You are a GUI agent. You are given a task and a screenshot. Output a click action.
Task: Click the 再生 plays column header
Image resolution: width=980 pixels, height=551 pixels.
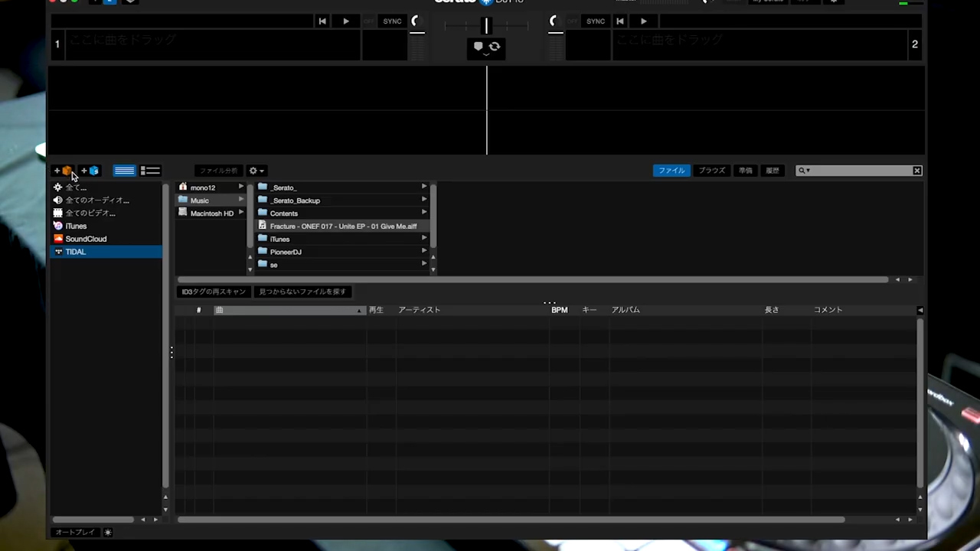(381, 310)
